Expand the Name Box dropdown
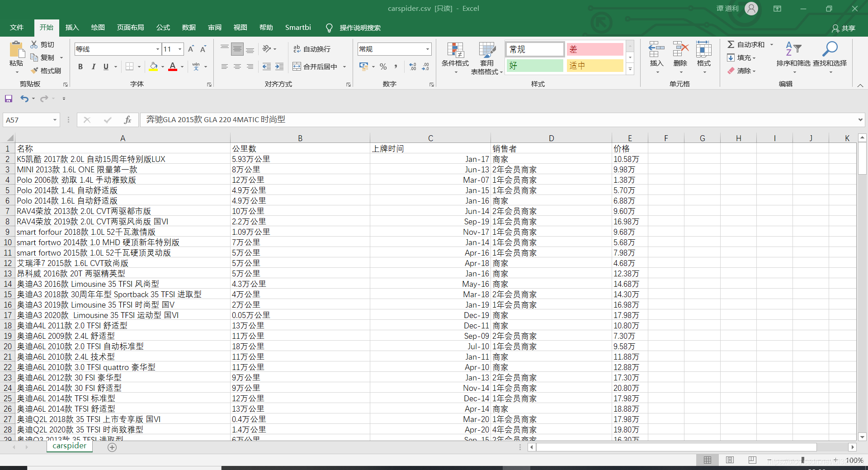868x470 pixels. coord(55,120)
